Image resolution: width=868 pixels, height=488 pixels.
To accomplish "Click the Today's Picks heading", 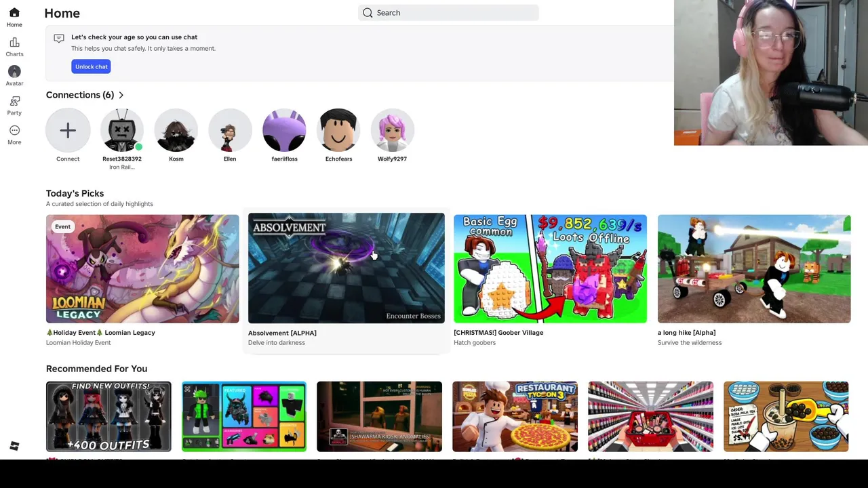I will (x=75, y=193).
